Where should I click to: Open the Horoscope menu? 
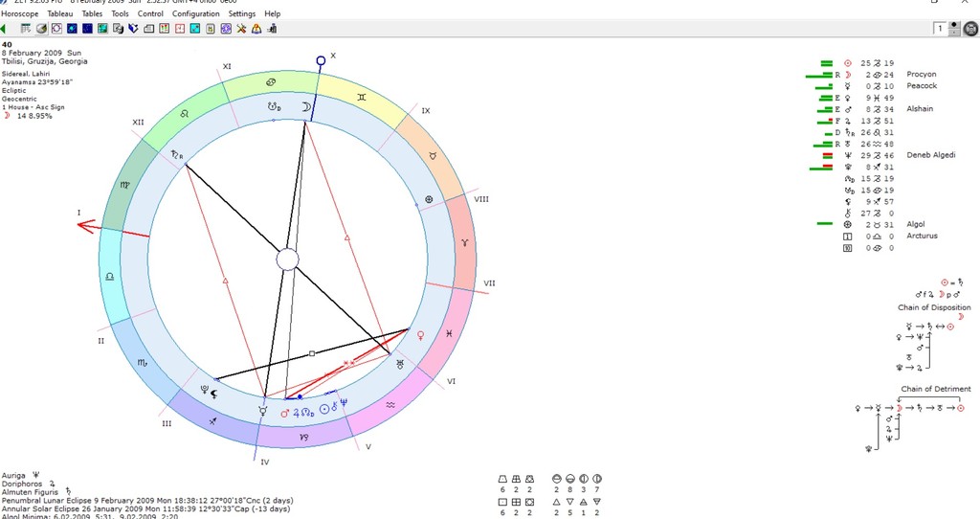pos(19,13)
